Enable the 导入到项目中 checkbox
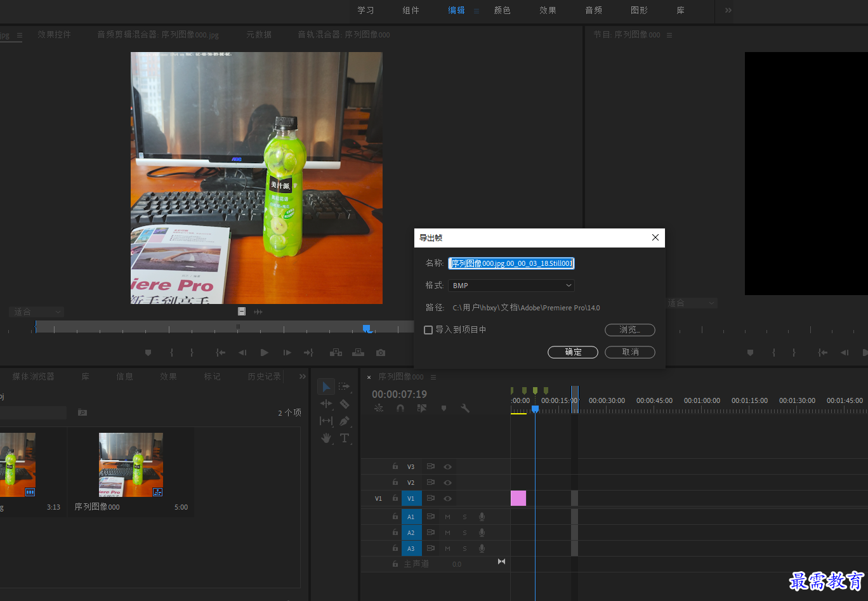The width and height of the screenshot is (868, 601). (428, 330)
